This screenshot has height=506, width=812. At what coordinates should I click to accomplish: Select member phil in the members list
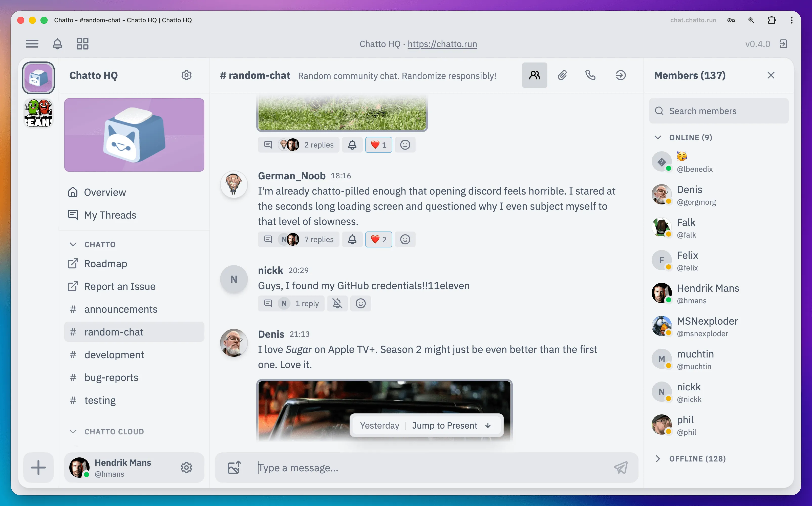tap(719, 425)
